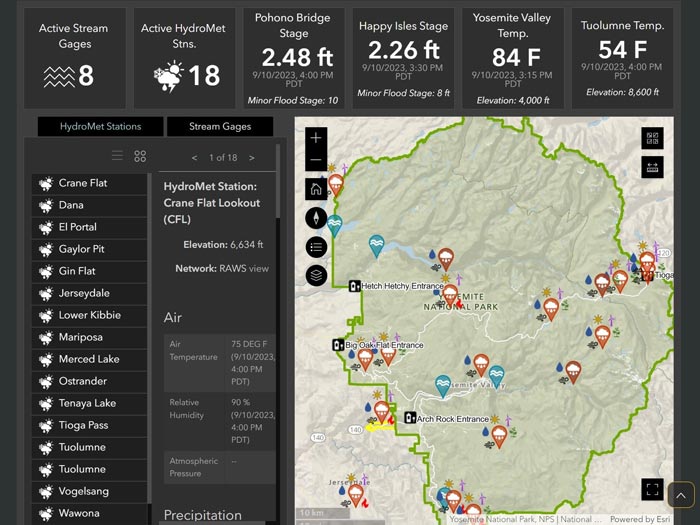Screen dimensions: 700x525
Task: Click the Air Temperature value cell
Action: pyautogui.click(x=251, y=362)
